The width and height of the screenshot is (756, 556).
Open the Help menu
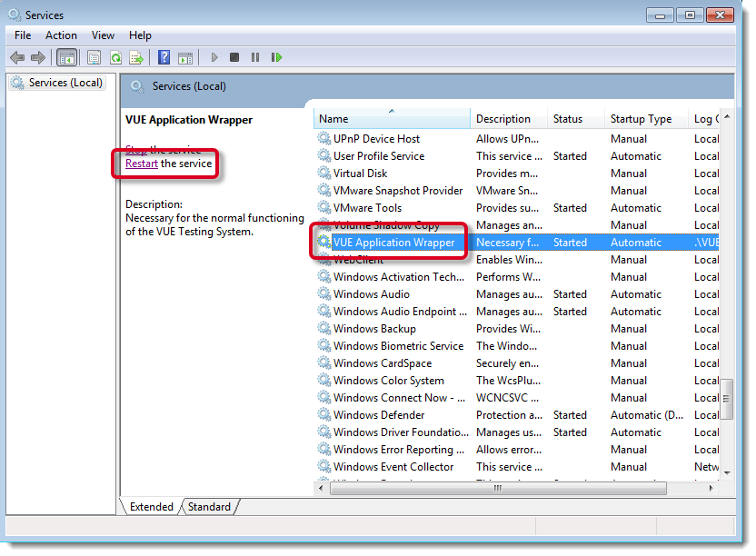pos(140,35)
